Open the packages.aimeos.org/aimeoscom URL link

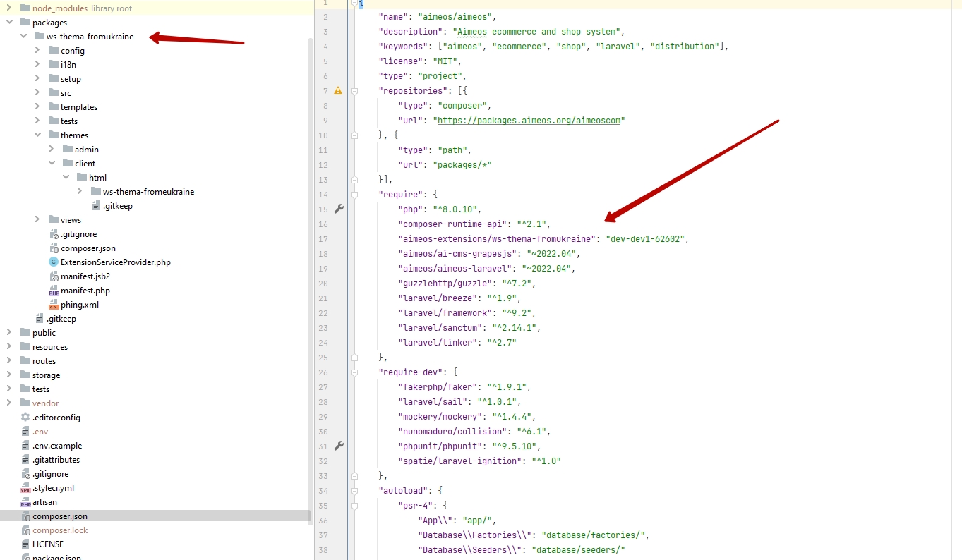[529, 121]
